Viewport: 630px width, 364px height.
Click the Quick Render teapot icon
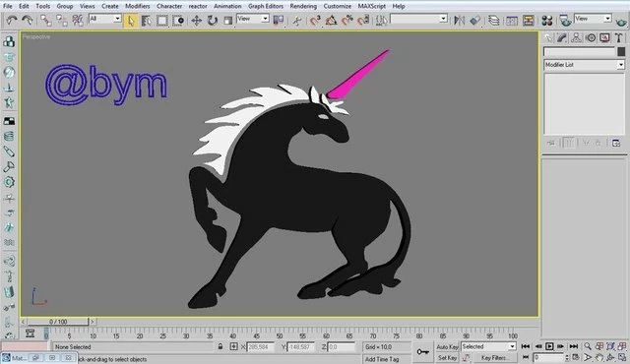[621, 22]
